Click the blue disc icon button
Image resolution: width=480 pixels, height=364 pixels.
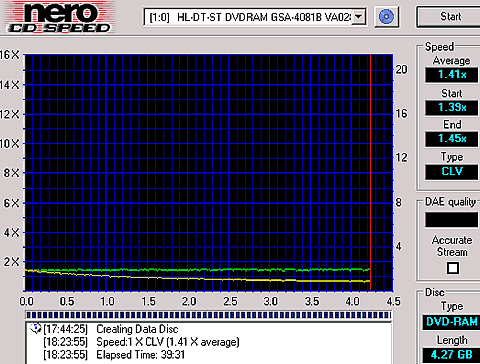(386, 17)
